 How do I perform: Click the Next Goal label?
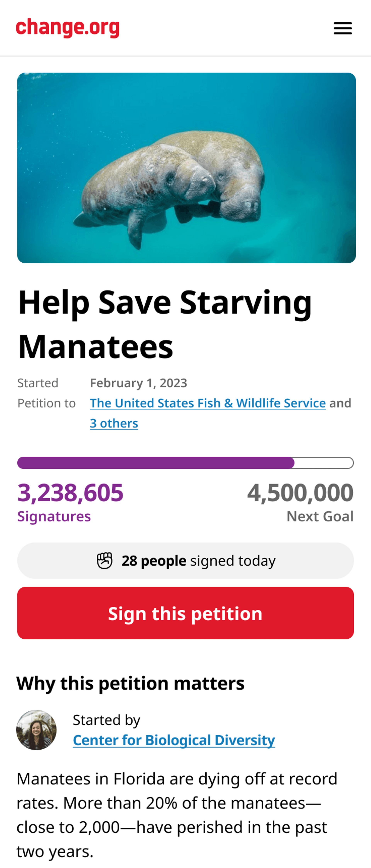(320, 516)
